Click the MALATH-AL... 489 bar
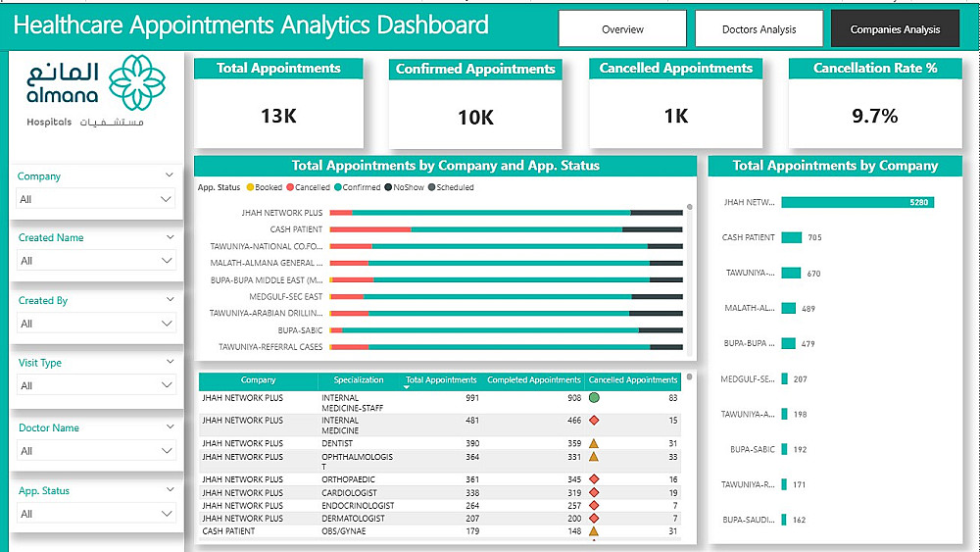 (x=789, y=308)
